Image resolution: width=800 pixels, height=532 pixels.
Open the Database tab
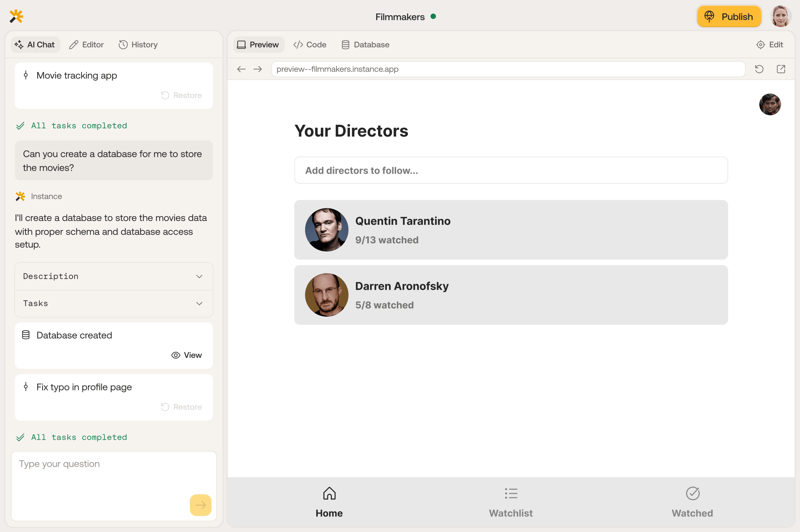point(366,45)
